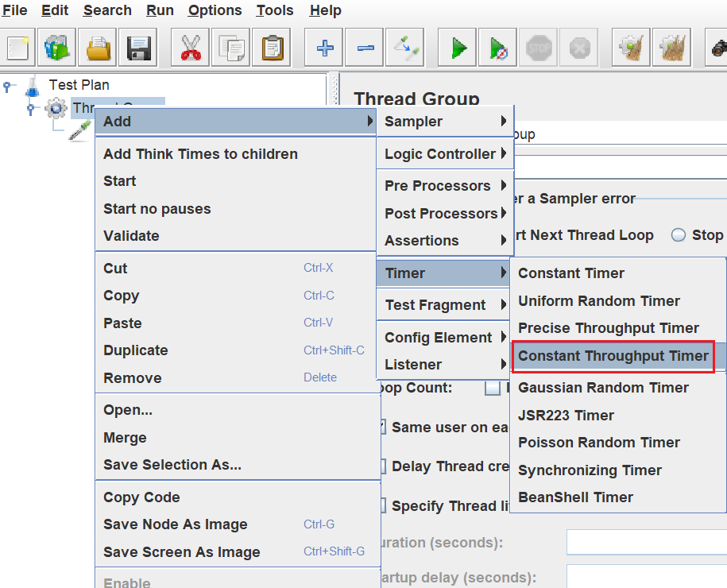Select Test Plan in the tree

tap(79, 85)
